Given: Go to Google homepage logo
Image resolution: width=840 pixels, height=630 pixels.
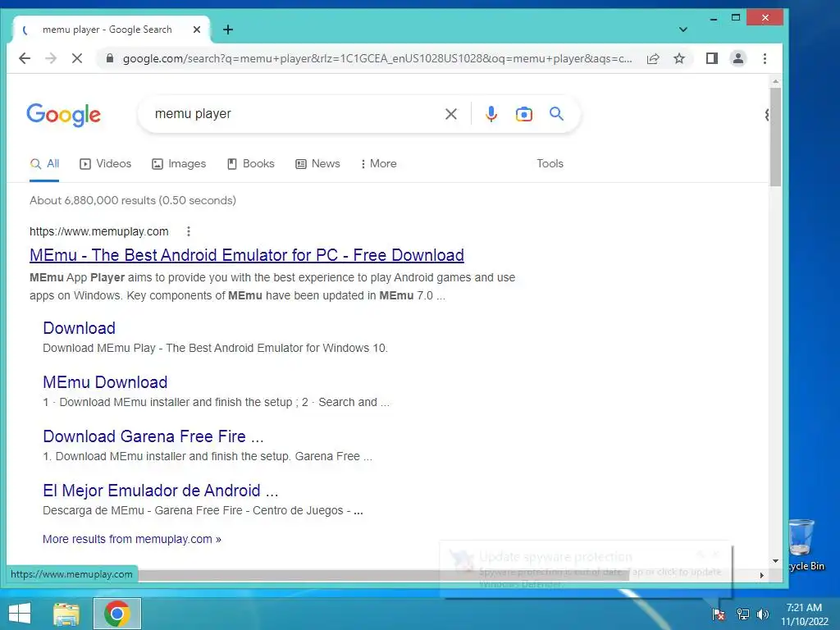Looking at the screenshot, I should click(x=64, y=114).
